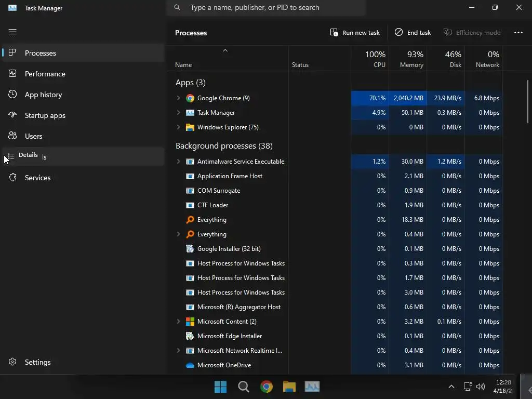Click the Microsoft OneDrive cloud icon
This screenshot has width=532, height=399.
[190, 365]
